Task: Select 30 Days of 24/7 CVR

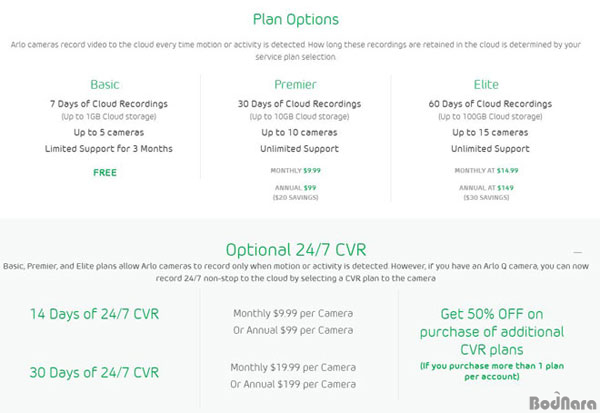Action: [x=94, y=372]
